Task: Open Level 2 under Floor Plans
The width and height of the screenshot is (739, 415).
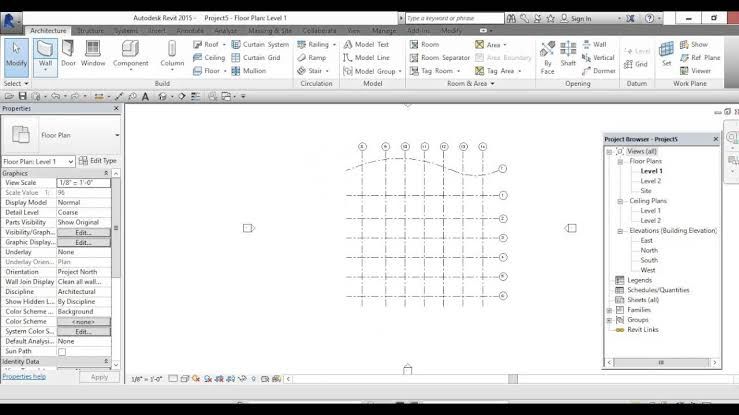Action: [650, 181]
